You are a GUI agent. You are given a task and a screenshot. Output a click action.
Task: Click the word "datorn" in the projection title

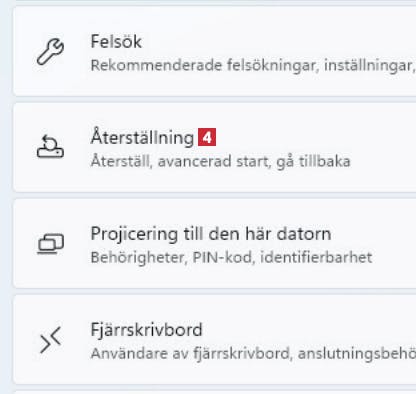pos(304,234)
